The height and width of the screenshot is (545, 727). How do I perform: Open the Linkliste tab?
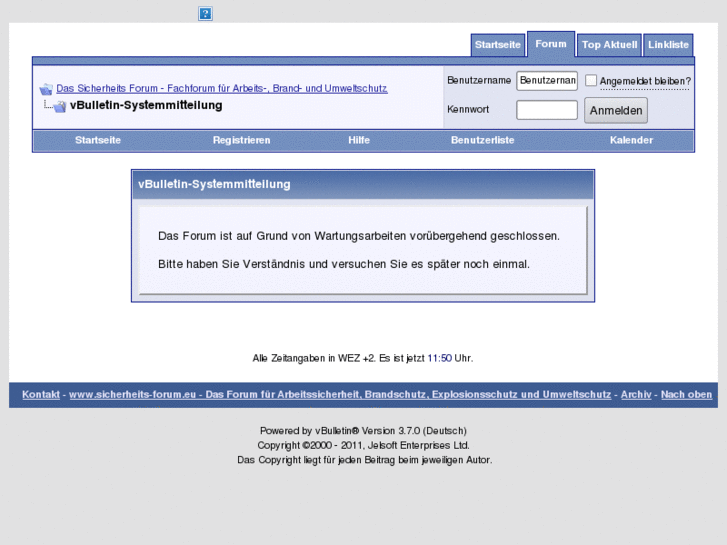(x=668, y=45)
